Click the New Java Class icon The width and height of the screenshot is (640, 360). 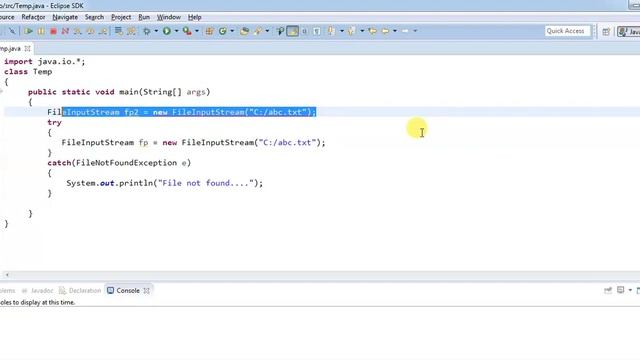coord(223,31)
